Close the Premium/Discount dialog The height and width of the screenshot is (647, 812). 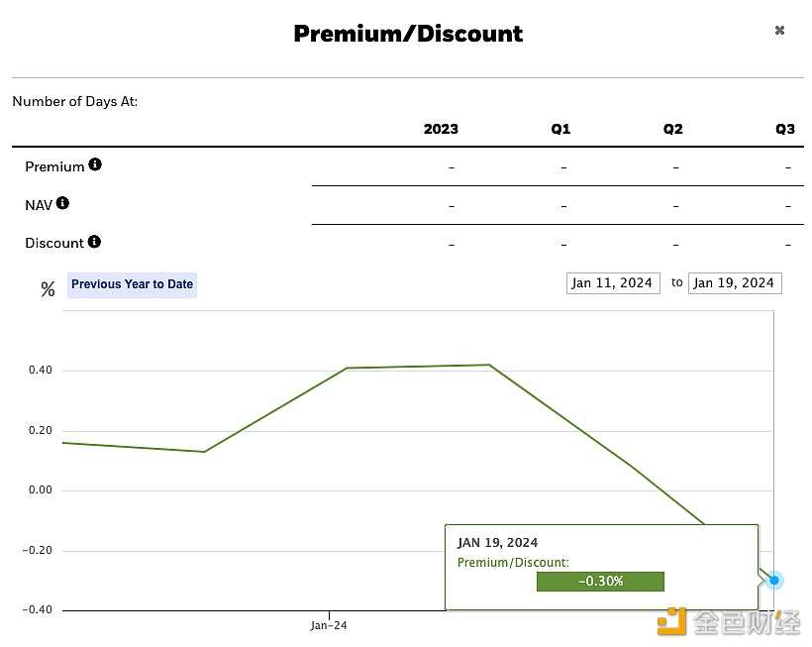(779, 31)
